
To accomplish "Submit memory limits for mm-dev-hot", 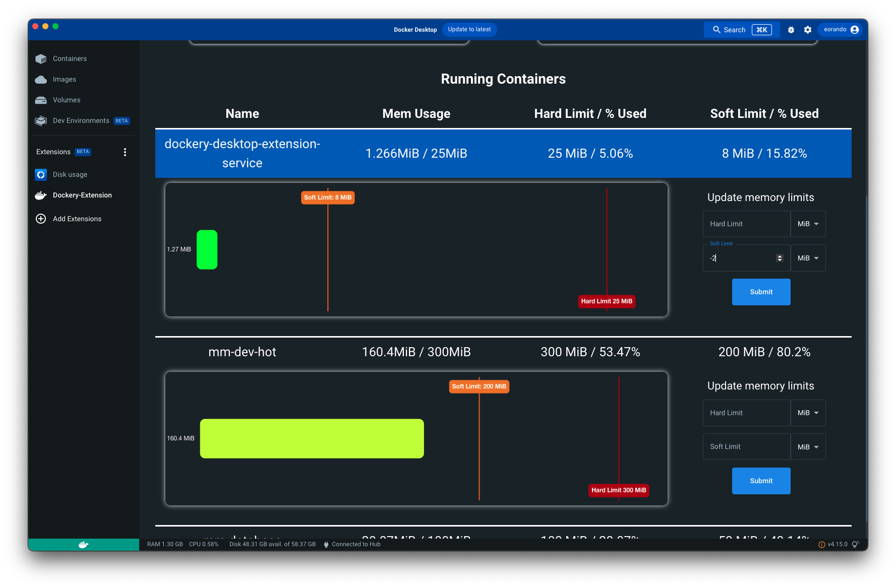I will [x=761, y=481].
